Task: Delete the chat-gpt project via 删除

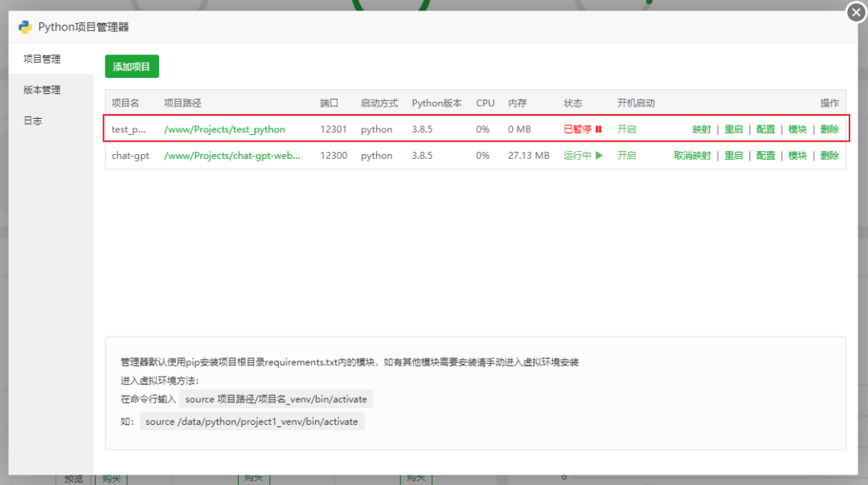Action: (x=829, y=156)
